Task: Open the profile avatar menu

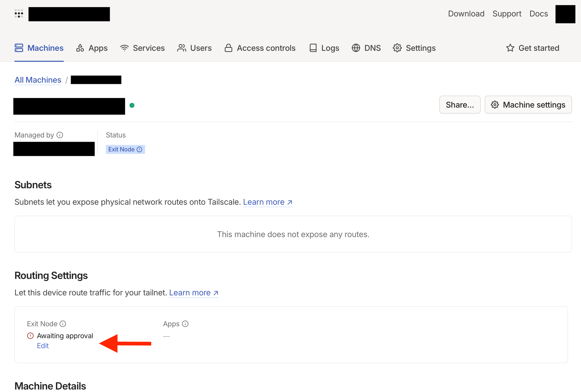Action: point(565,14)
